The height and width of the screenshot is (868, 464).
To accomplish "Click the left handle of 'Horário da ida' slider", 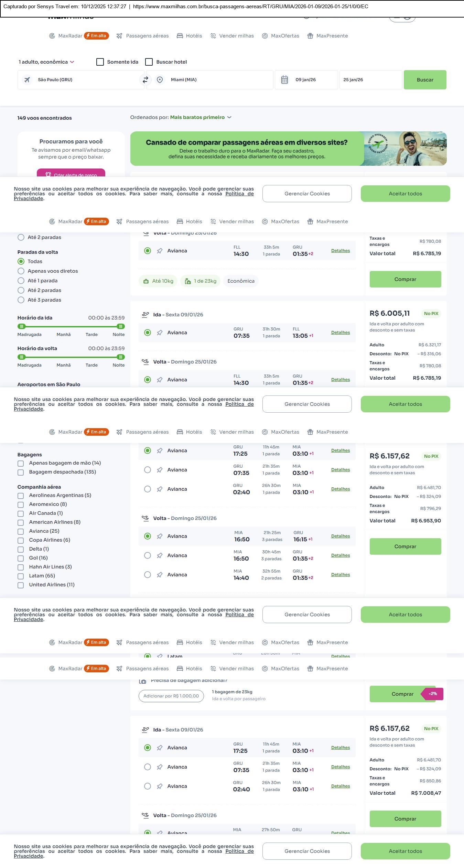I will tap(22, 326).
